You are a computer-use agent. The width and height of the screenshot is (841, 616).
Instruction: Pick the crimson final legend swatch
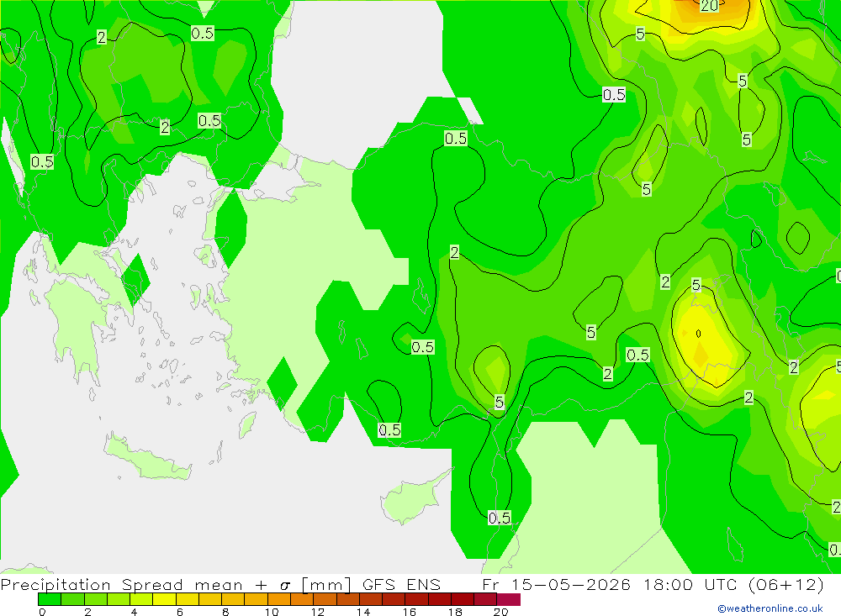[x=509, y=599]
